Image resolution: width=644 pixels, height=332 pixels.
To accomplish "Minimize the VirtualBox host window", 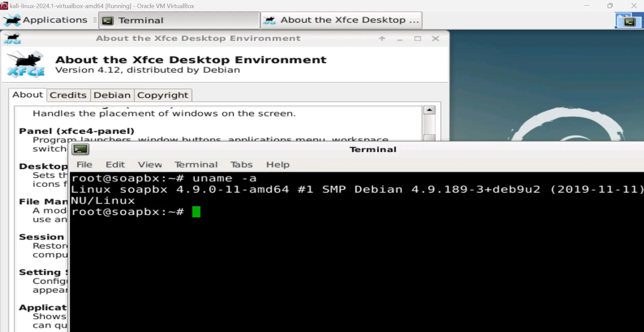I will coord(587,6).
